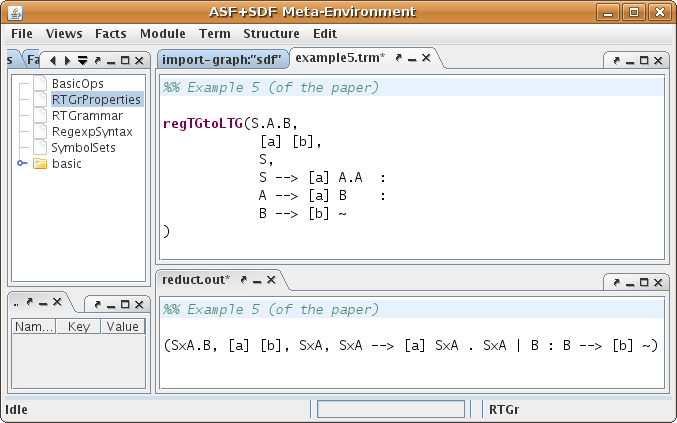Image resolution: width=677 pixels, height=423 pixels.
Task: Undock the example5.trm tab
Action: pos(399,58)
